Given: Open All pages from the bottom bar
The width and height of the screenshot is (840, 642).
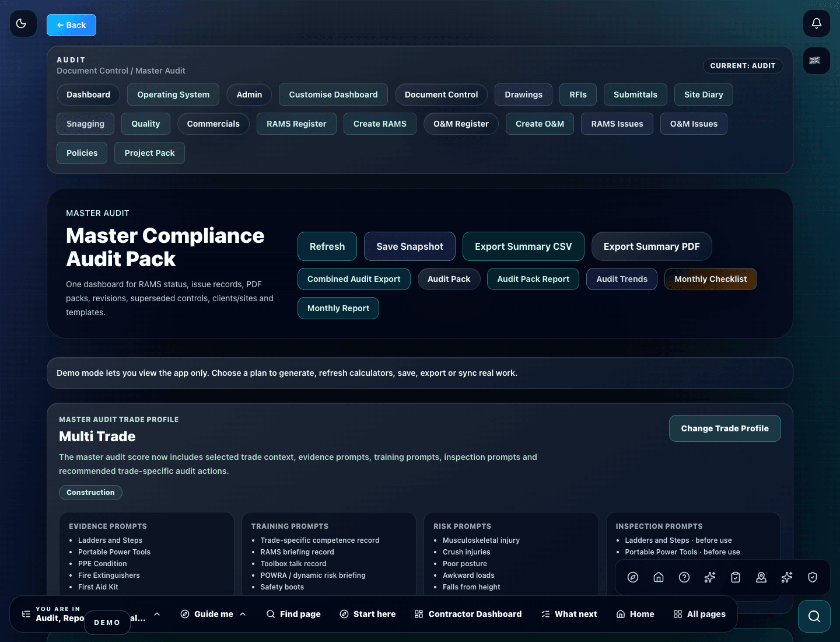Looking at the screenshot, I should coord(699,614).
